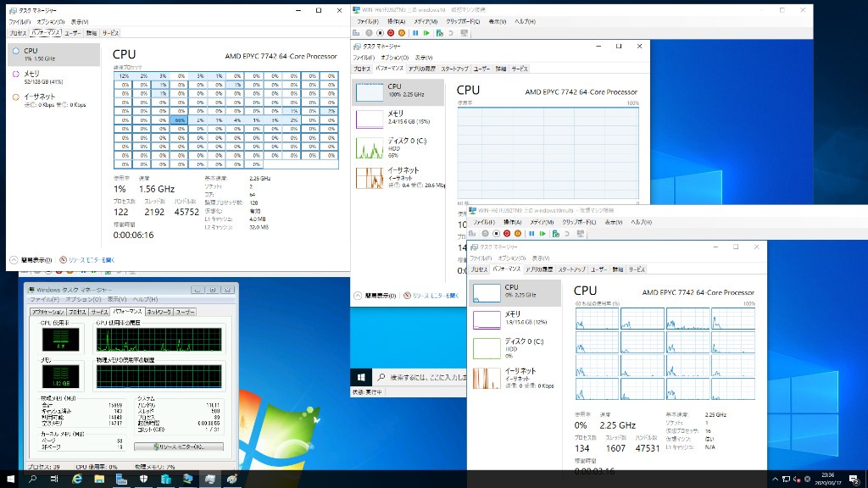
Task: Open Internet Explorer from the host taskbar
Action: [x=77, y=480]
